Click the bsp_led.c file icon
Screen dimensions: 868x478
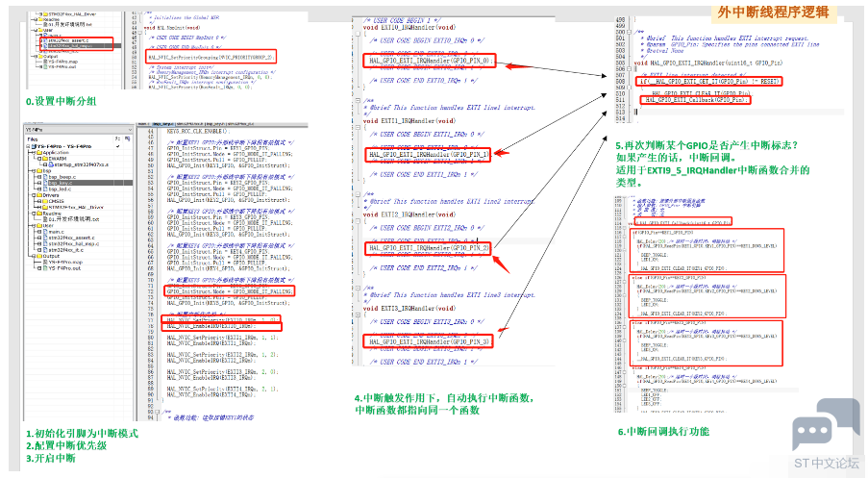pos(45,189)
